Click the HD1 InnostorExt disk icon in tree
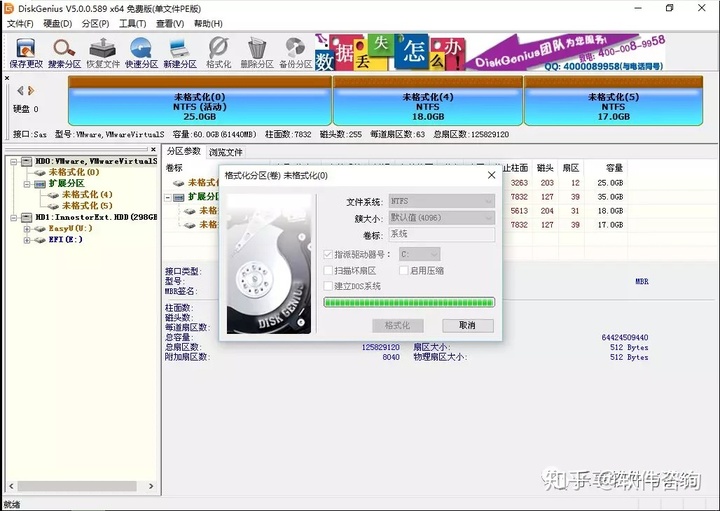The width and height of the screenshot is (720, 511). [27, 217]
